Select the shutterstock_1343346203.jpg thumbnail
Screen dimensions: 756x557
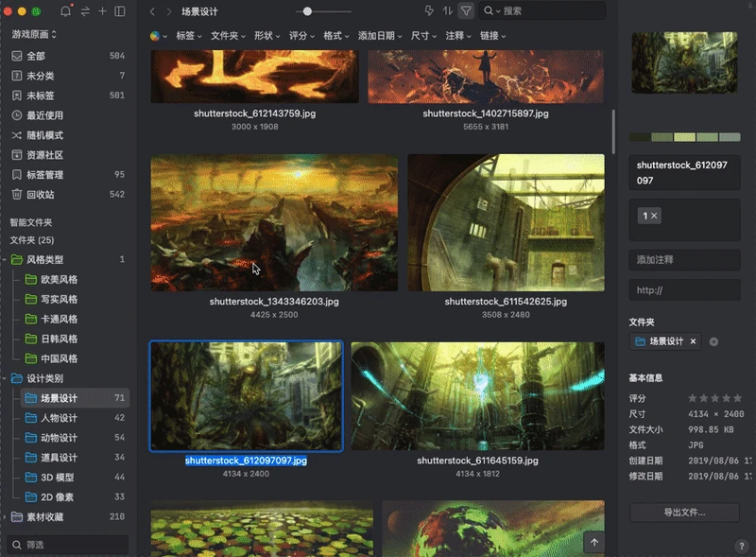click(274, 222)
